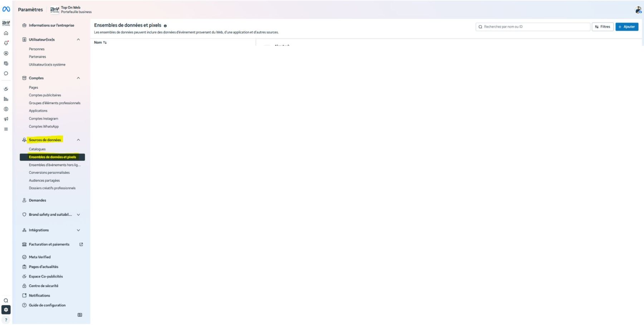Expand the Intégrations section
Viewport: 644px width, 325px height.
pyautogui.click(x=78, y=230)
